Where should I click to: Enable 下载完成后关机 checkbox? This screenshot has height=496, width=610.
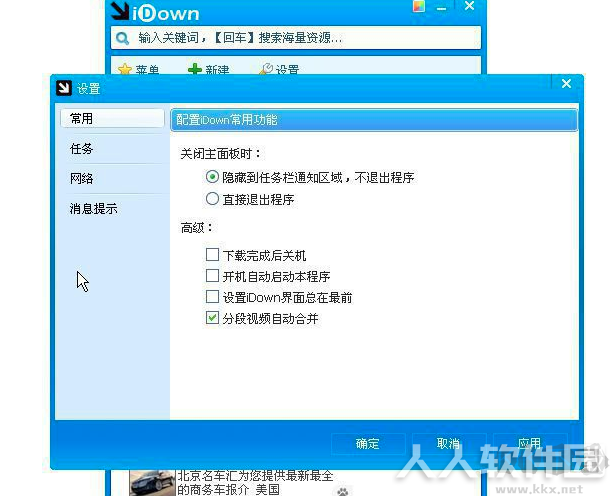click(212, 254)
